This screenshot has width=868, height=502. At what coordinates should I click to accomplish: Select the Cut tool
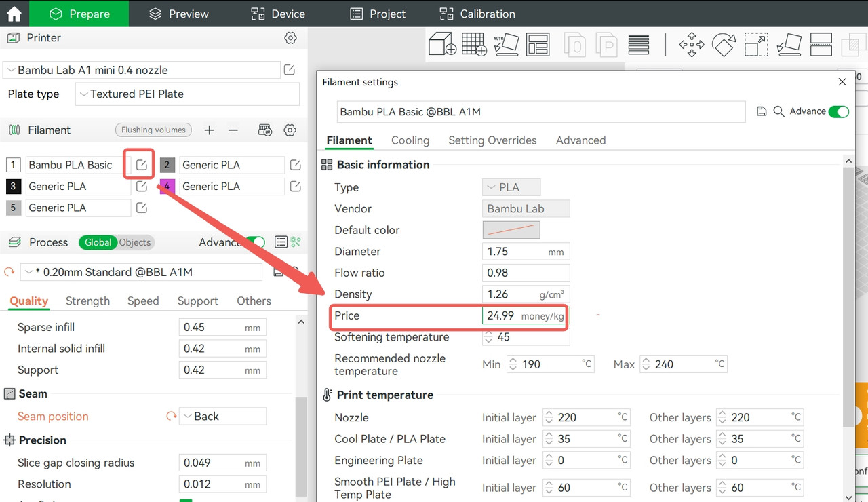[x=821, y=45]
